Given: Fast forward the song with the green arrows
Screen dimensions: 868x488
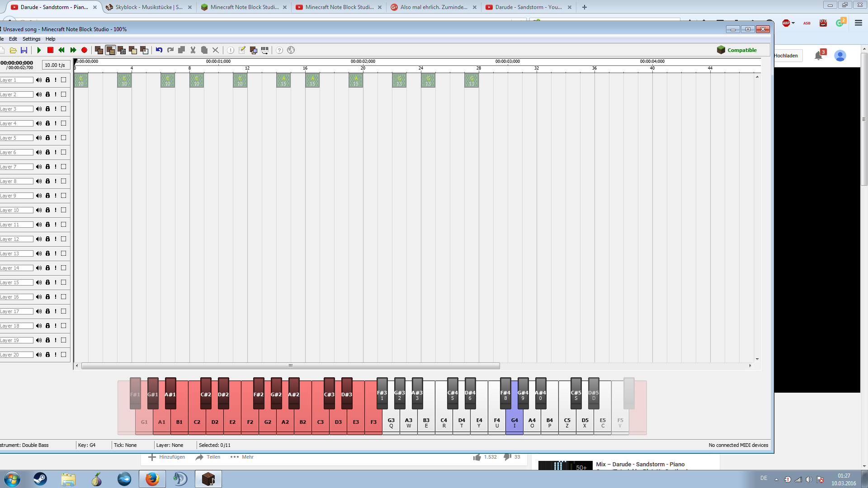Looking at the screenshot, I should [73, 50].
